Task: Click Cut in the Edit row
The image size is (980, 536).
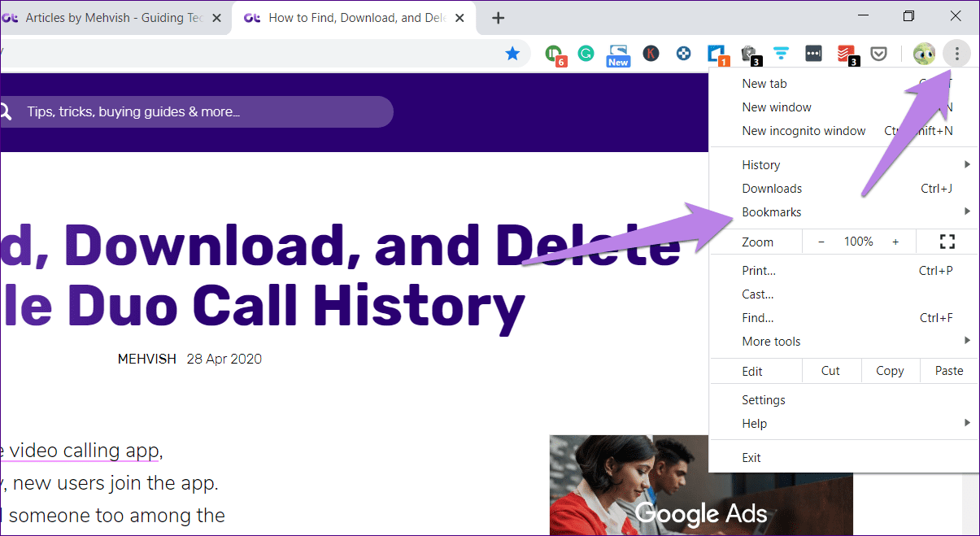Action: tap(830, 370)
